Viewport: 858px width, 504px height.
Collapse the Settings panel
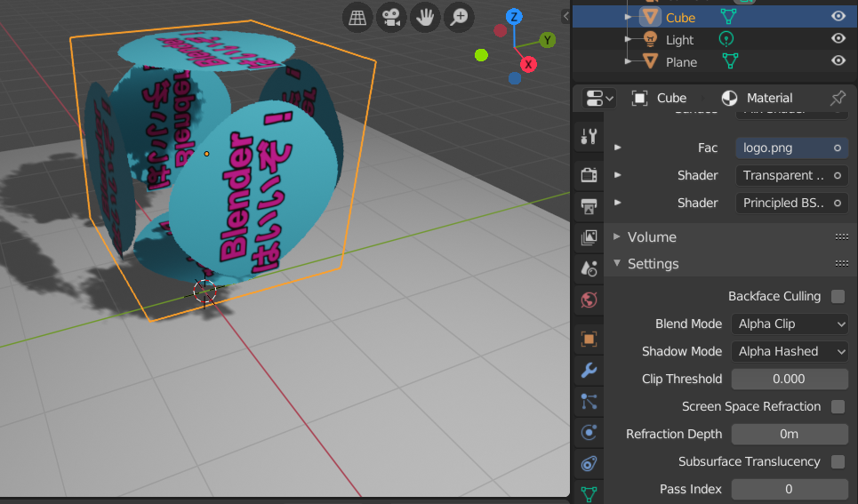pyautogui.click(x=617, y=263)
